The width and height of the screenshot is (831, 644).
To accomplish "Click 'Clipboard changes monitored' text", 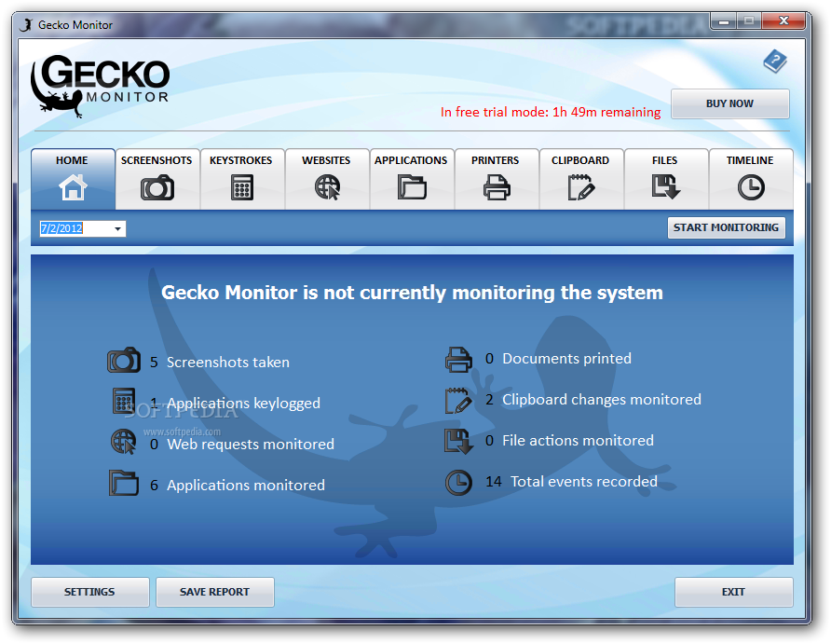I will [602, 399].
